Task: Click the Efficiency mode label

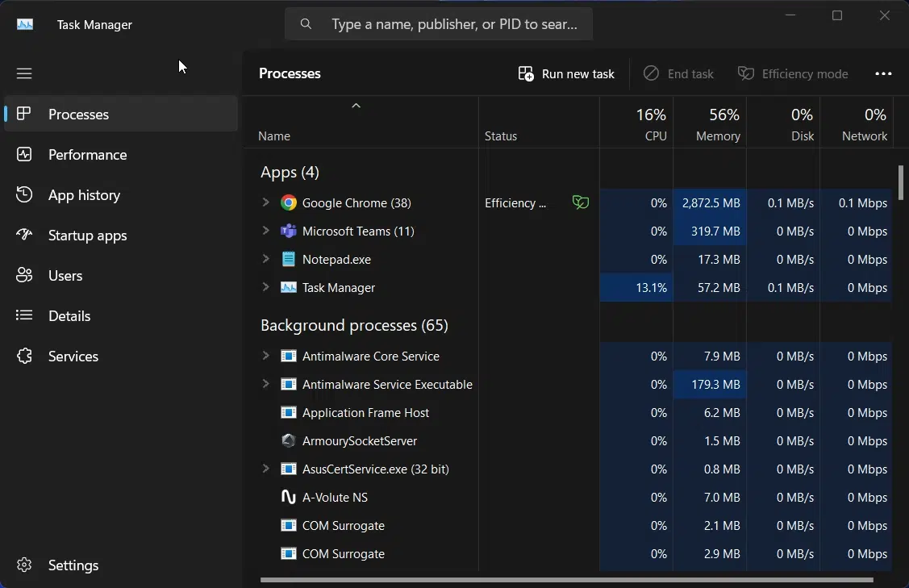Action: tap(805, 74)
